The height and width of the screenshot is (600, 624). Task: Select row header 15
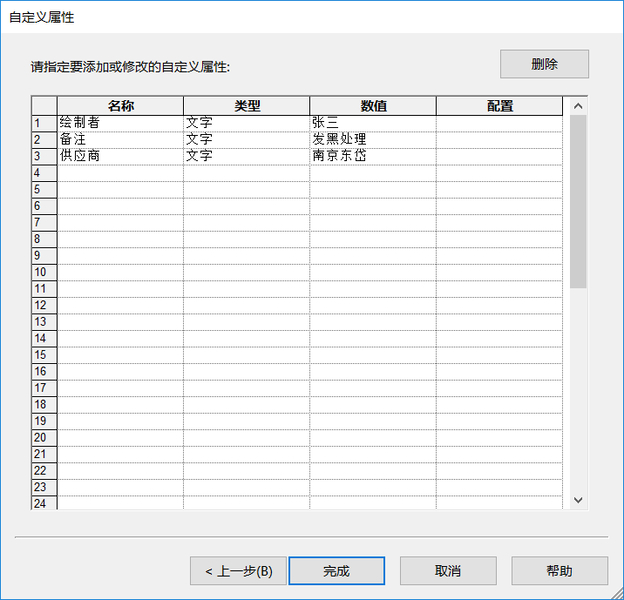click(44, 355)
